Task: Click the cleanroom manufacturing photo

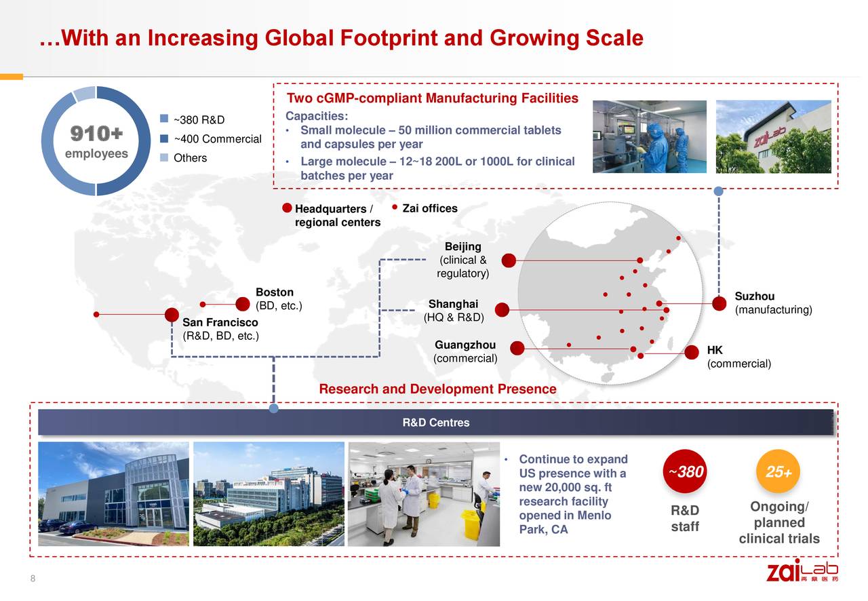Action: pyautogui.click(x=650, y=137)
